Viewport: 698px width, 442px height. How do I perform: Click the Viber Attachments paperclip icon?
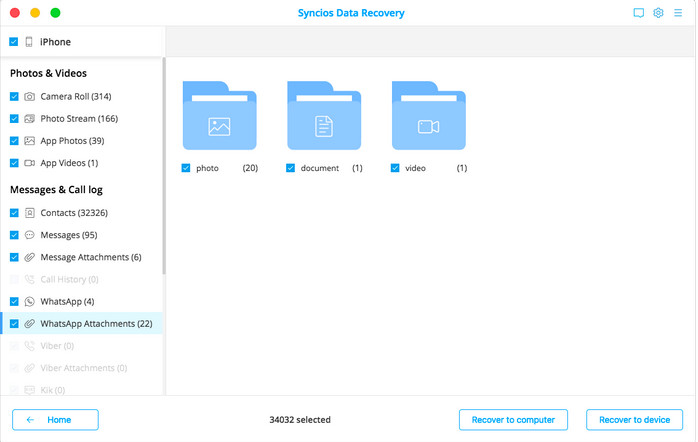[x=29, y=368]
